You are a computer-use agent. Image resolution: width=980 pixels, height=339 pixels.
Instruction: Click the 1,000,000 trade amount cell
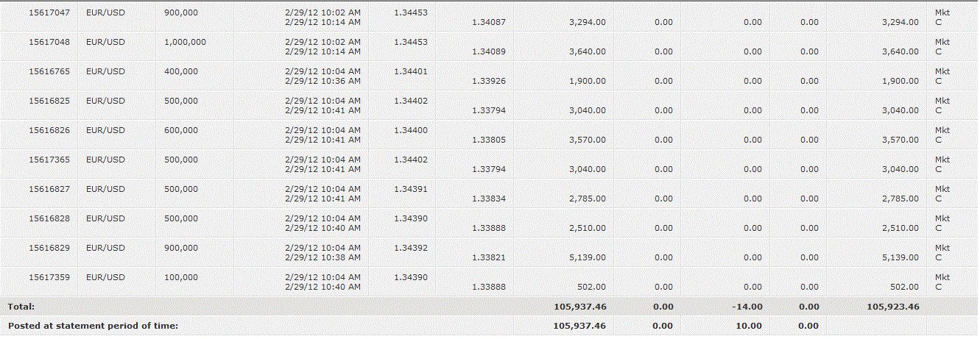coord(185,43)
